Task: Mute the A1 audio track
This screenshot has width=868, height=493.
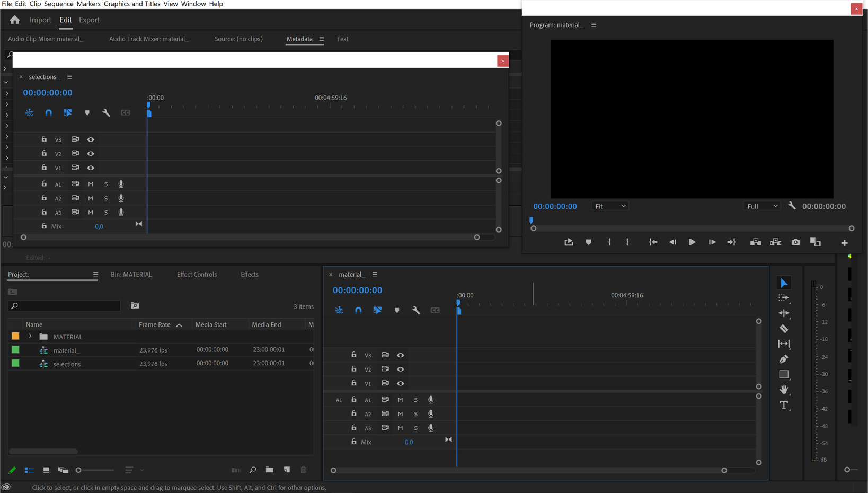Action: (400, 399)
